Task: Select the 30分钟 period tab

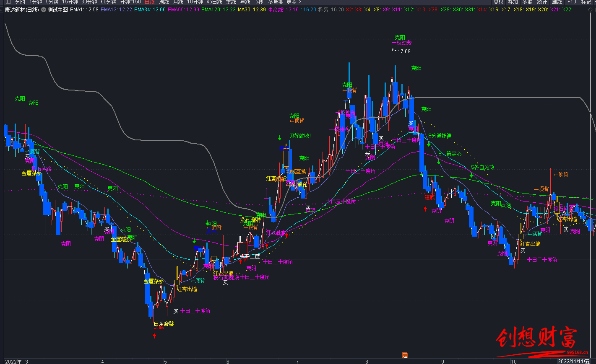Action: [x=89, y=2]
